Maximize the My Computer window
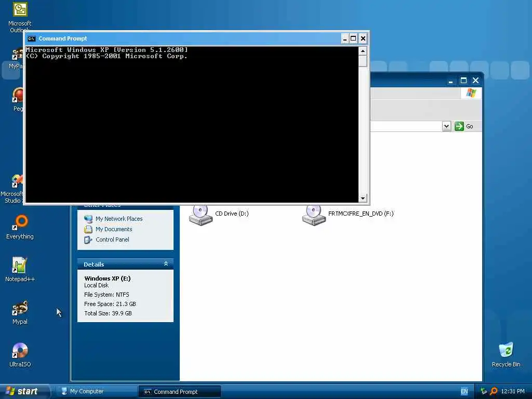This screenshot has width=532, height=399. [463, 81]
